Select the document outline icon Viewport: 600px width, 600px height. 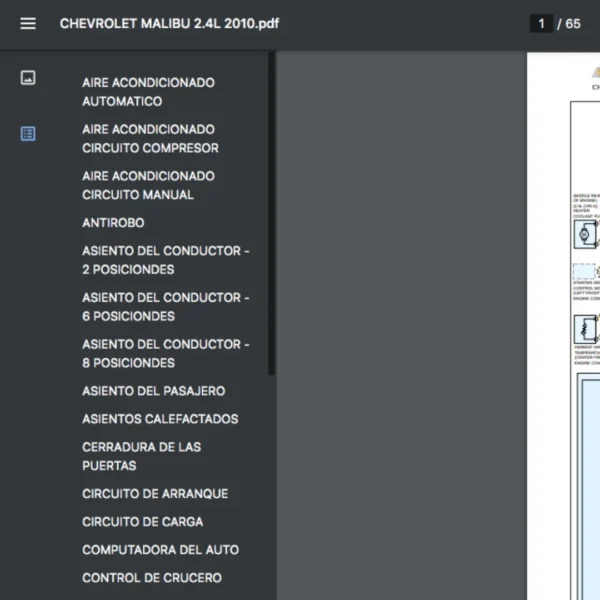tap(28, 133)
